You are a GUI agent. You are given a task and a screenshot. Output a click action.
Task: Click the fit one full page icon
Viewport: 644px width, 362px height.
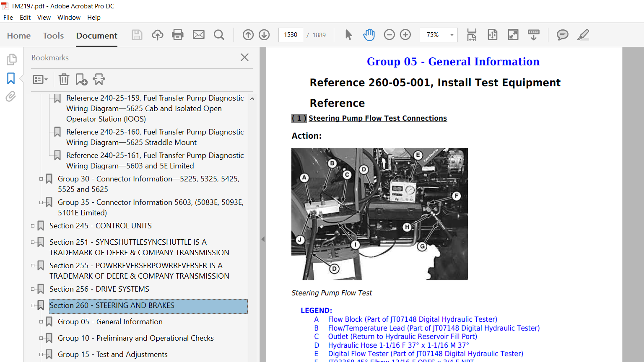(x=493, y=35)
